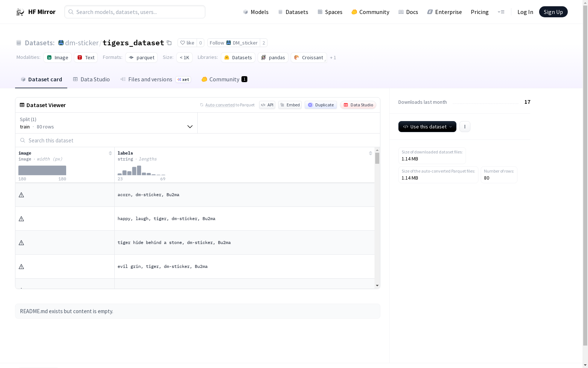Open the dm-sticker owner link
Screen dimensions: 588x368
click(82, 43)
